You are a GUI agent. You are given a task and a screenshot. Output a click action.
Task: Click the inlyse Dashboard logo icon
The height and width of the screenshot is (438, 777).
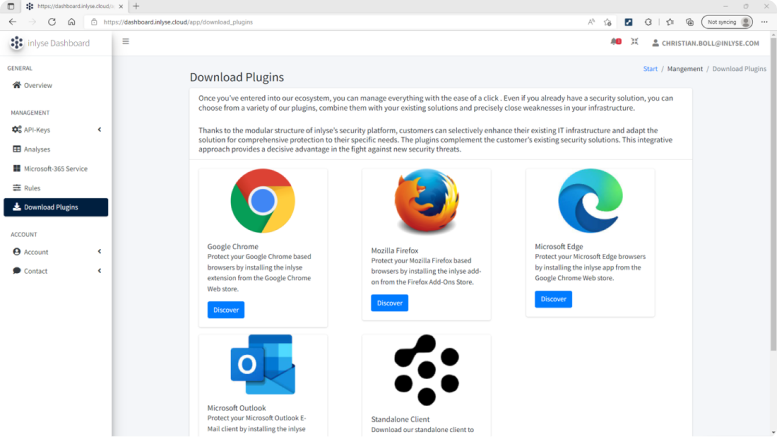click(17, 43)
